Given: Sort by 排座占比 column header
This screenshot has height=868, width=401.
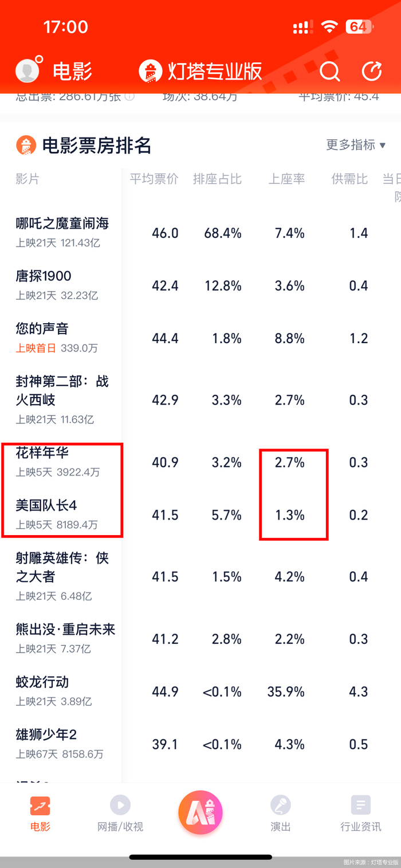Looking at the screenshot, I should tap(217, 179).
